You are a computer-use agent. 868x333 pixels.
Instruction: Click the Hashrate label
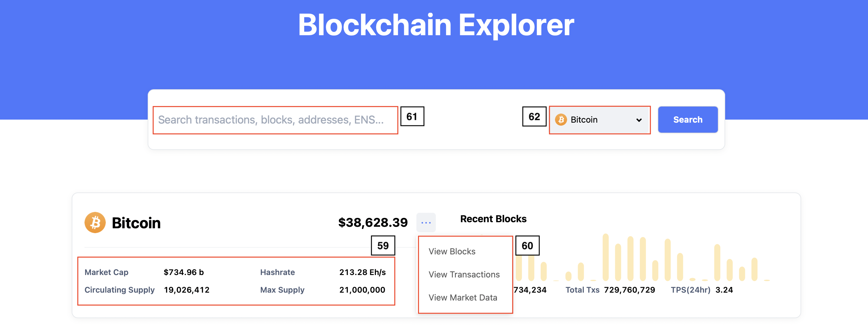coord(277,272)
